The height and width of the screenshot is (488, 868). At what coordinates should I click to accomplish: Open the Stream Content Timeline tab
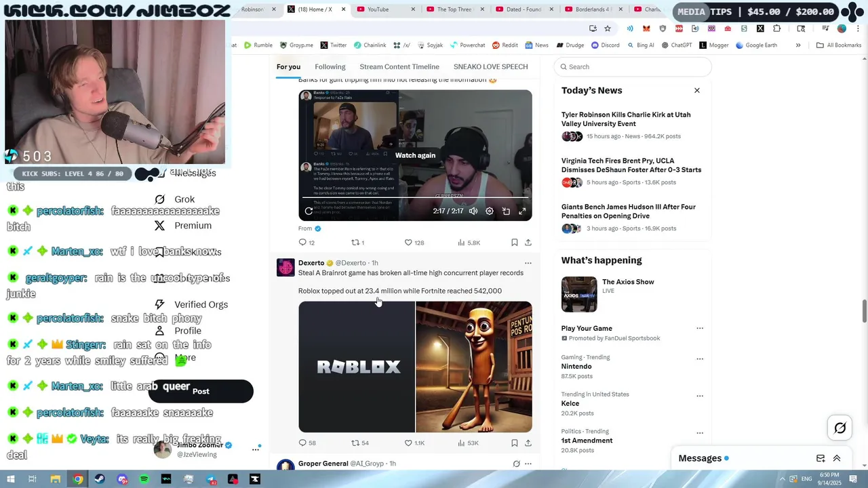tap(399, 66)
